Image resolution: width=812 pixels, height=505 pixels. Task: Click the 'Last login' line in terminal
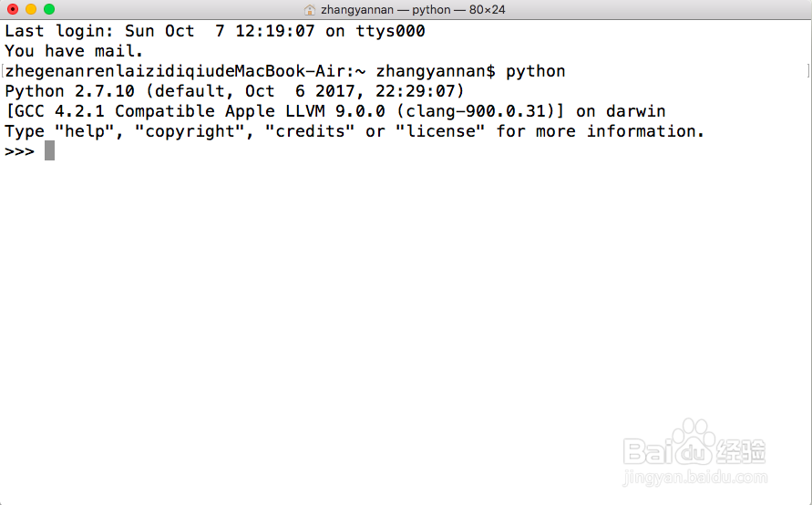[215, 31]
